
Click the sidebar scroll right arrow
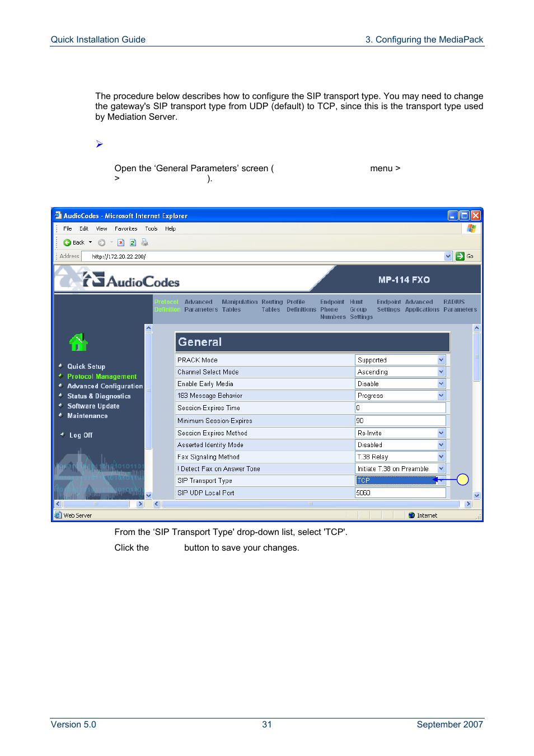coord(140,504)
